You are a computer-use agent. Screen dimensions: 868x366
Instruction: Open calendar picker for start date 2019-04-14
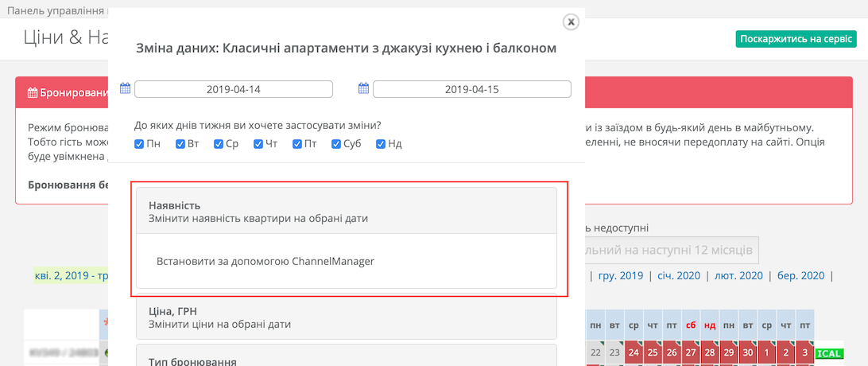pos(125,88)
